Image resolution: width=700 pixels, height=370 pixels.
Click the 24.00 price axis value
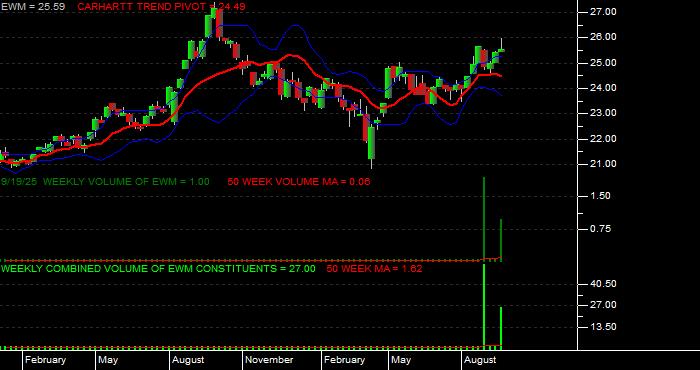(x=604, y=88)
